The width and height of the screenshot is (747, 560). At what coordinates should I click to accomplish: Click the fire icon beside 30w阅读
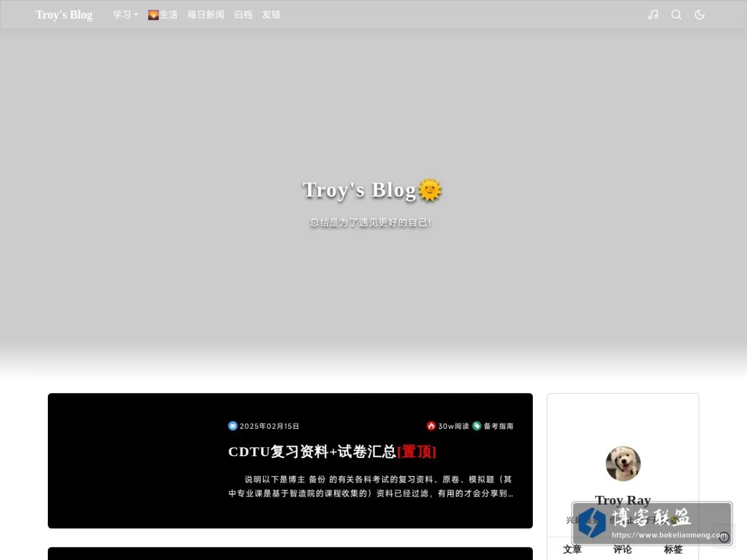coord(431,426)
